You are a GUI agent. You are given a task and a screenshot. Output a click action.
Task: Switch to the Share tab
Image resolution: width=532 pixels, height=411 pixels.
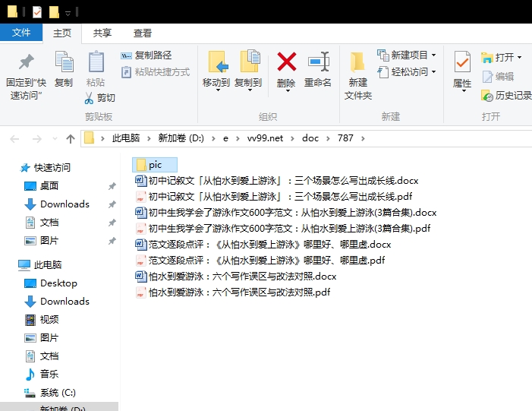[x=102, y=33]
